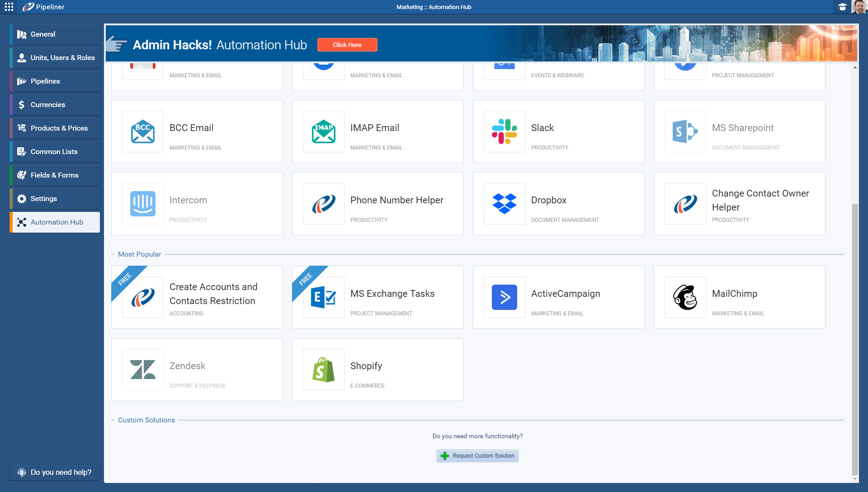Select the Shopify bag icon
This screenshot has width=868, height=492.
tap(323, 370)
